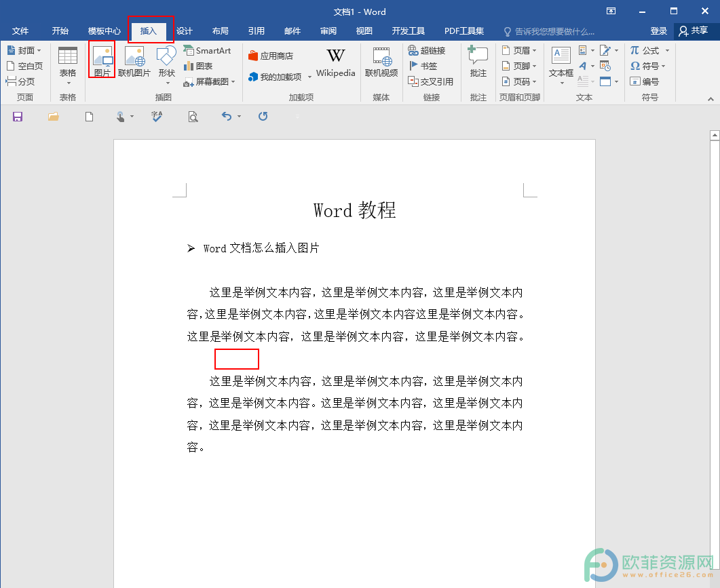Click the Wikipedia add-in button
The image size is (720, 588).
[336, 62]
